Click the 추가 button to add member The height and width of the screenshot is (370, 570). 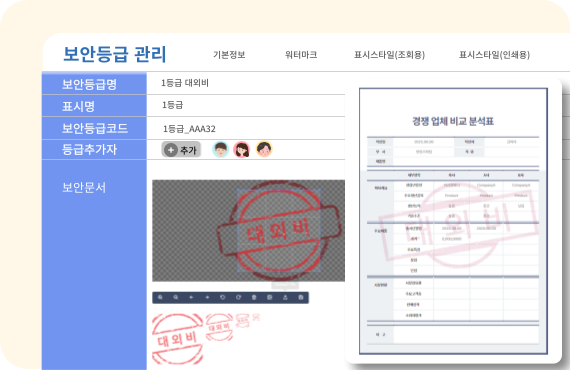[x=181, y=149]
